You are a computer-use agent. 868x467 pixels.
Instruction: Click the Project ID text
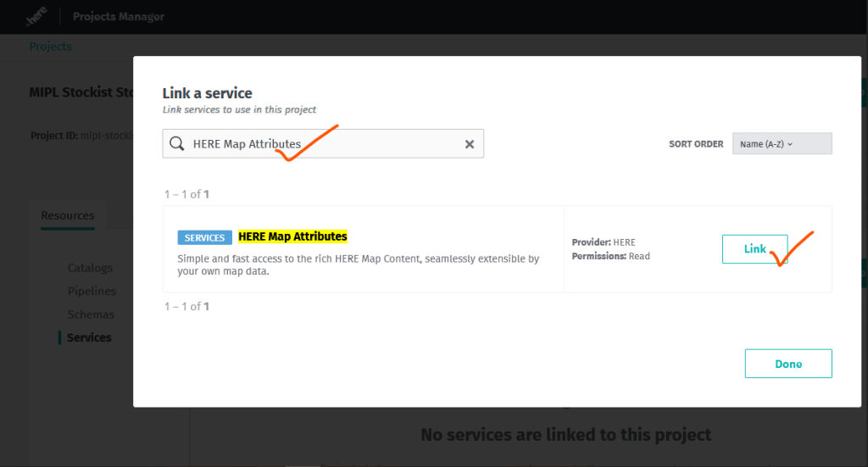(x=82, y=136)
